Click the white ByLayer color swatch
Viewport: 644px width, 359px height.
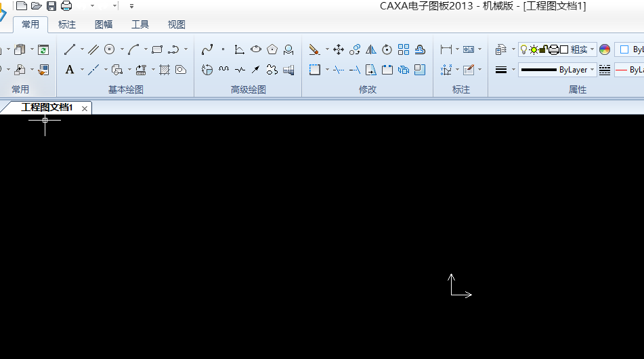(624, 49)
